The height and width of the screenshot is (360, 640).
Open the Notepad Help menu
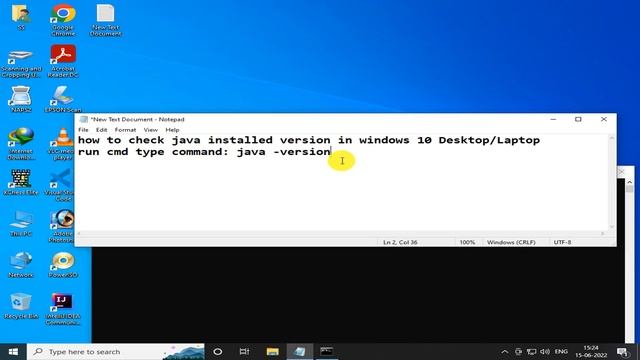(x=172, y=130)
